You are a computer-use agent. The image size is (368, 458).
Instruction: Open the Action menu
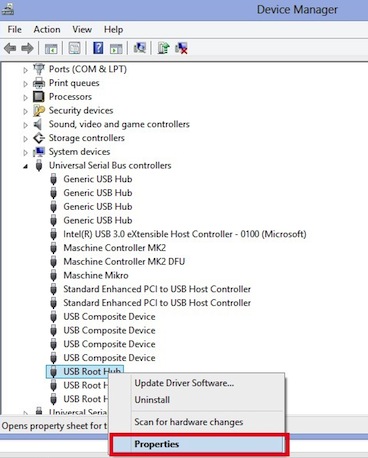click(47, 30)
